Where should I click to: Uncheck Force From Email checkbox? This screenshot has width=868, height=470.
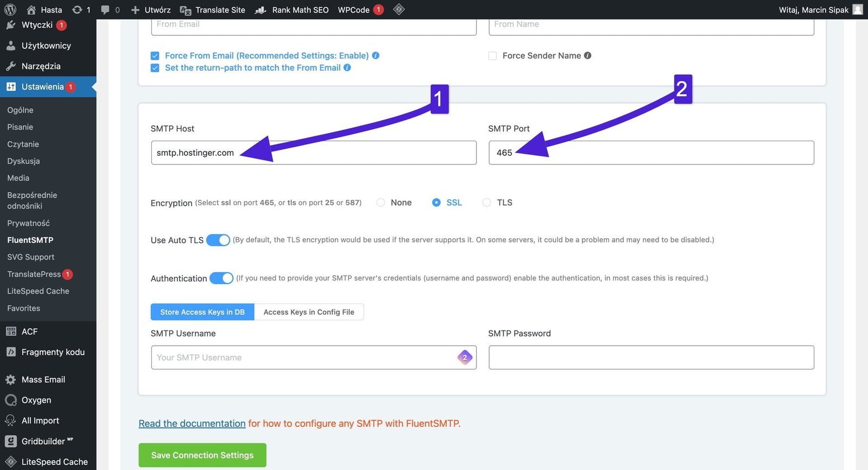coord(155,56)
